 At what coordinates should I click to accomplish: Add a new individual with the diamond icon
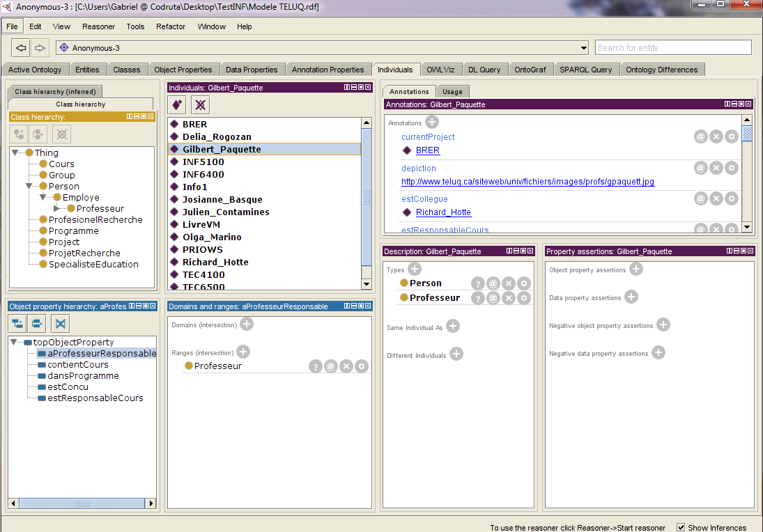[177, 104]
